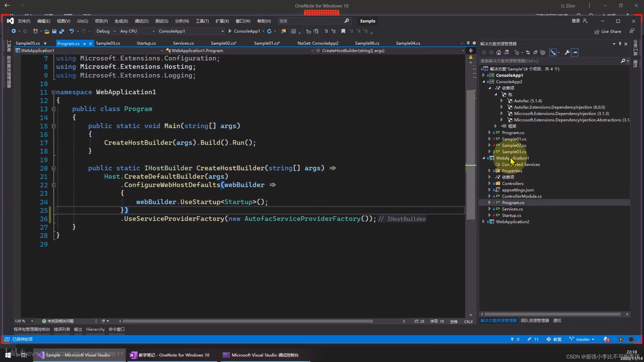The height and width of the screenshot is (362, 644).
Task: Open Properties wrench icon in Solution Explorer
Action: [567, 53]
